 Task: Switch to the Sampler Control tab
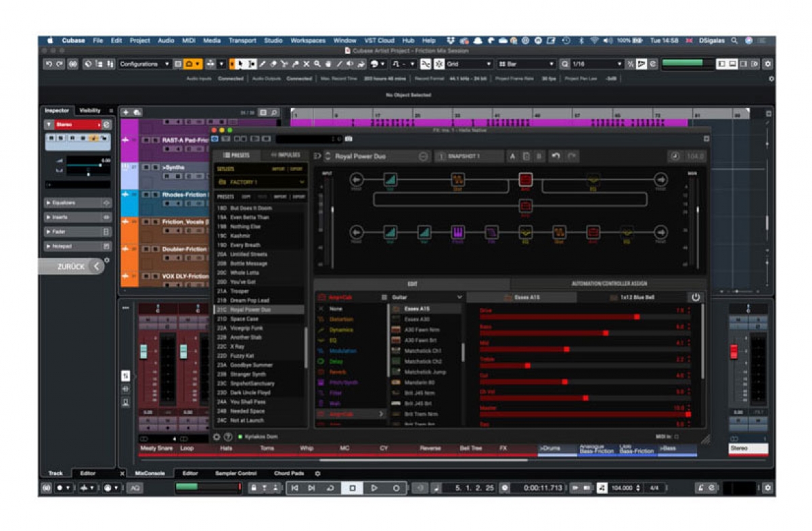point(236,474)
